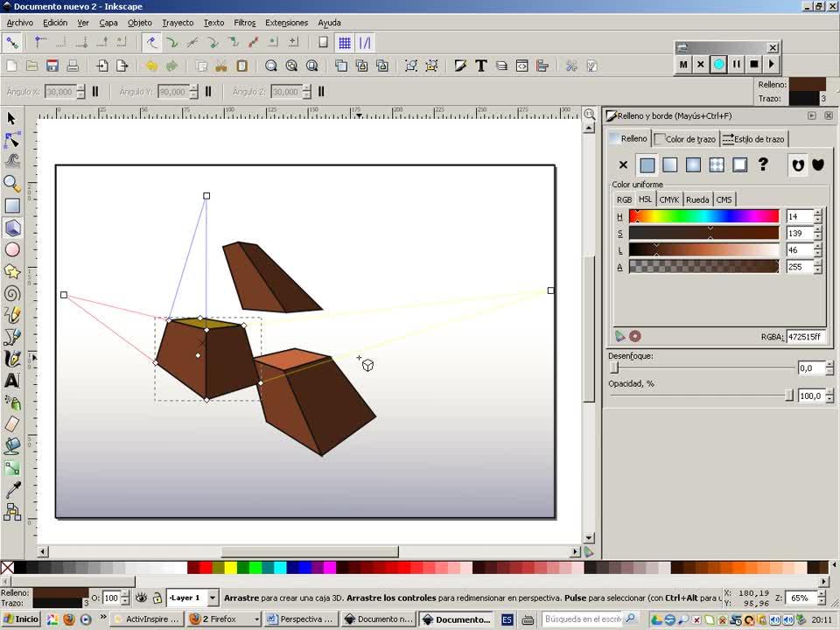
Task: Click the Save document toolbar icon
Action: click(52, 66)
